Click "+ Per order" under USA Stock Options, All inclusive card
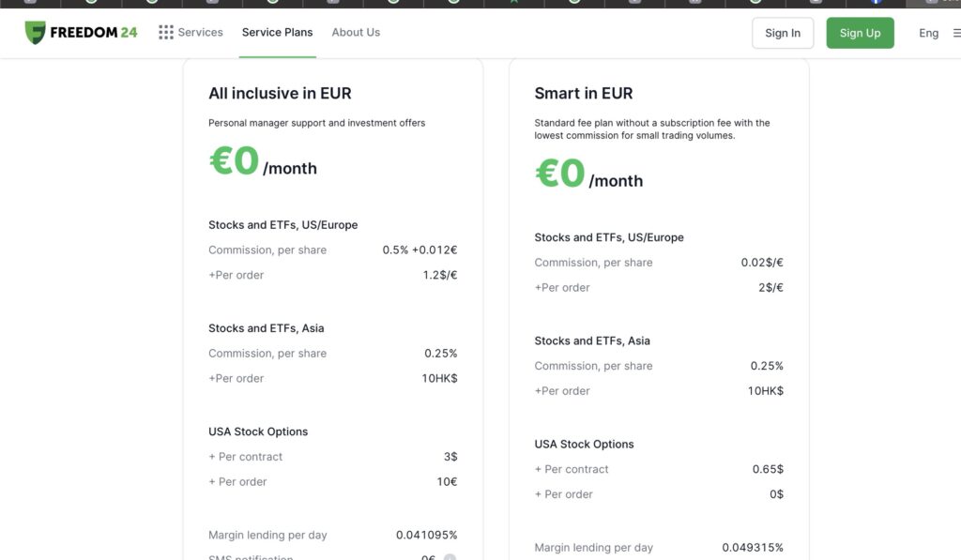The image size is (961, 560). (x=237, y=482)
